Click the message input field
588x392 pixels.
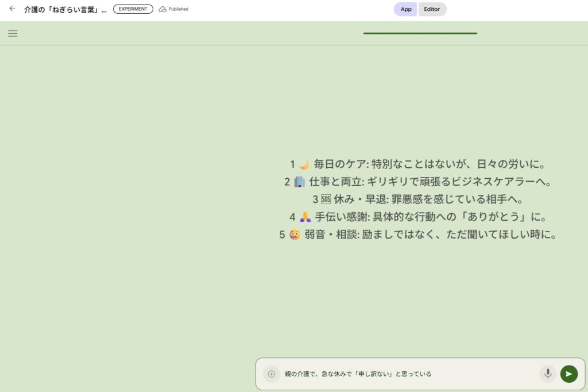tap(408, 374)
